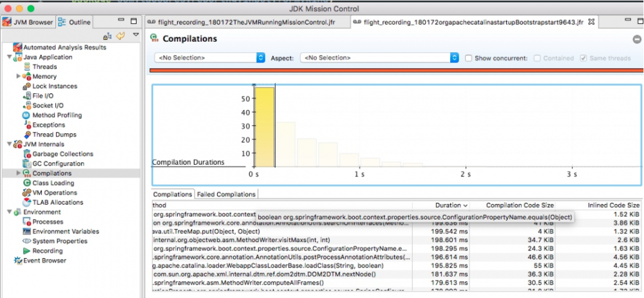Open Garbage Collections icon
Screen dimensions: 644x298
(x=27, y=154)
